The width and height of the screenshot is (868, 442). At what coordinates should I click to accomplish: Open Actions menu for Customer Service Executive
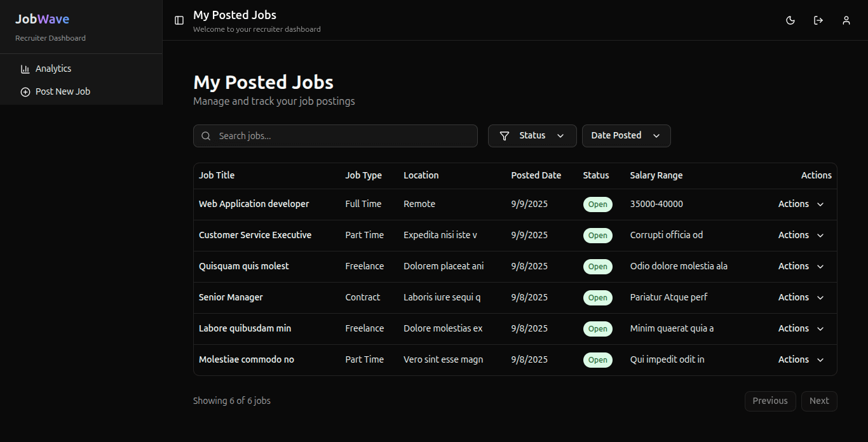[x=801, y=235]
